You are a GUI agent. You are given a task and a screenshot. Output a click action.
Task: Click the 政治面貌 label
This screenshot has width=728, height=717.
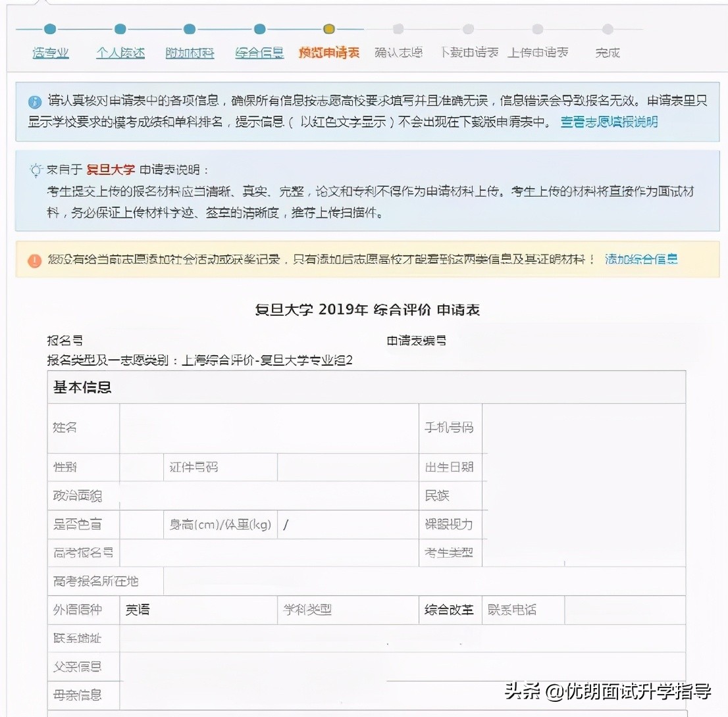(x=78, y=495)
